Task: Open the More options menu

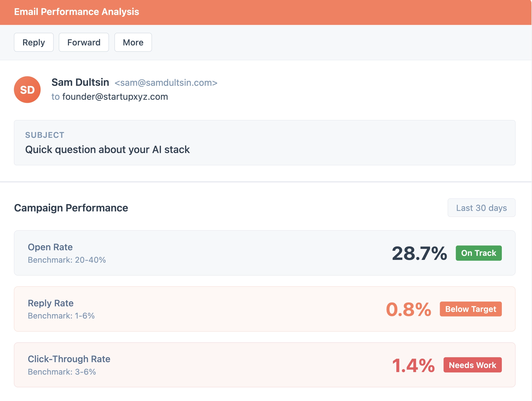Action: coord(133,42)
